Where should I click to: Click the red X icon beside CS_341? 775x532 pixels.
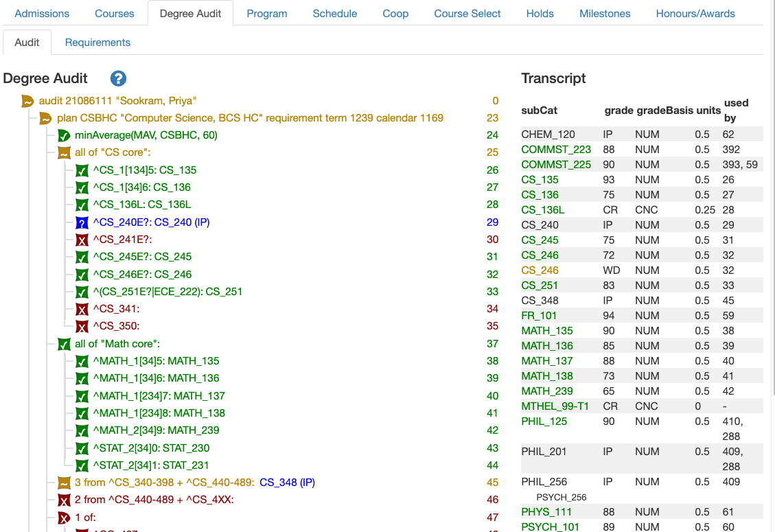(x=82, y=309)
